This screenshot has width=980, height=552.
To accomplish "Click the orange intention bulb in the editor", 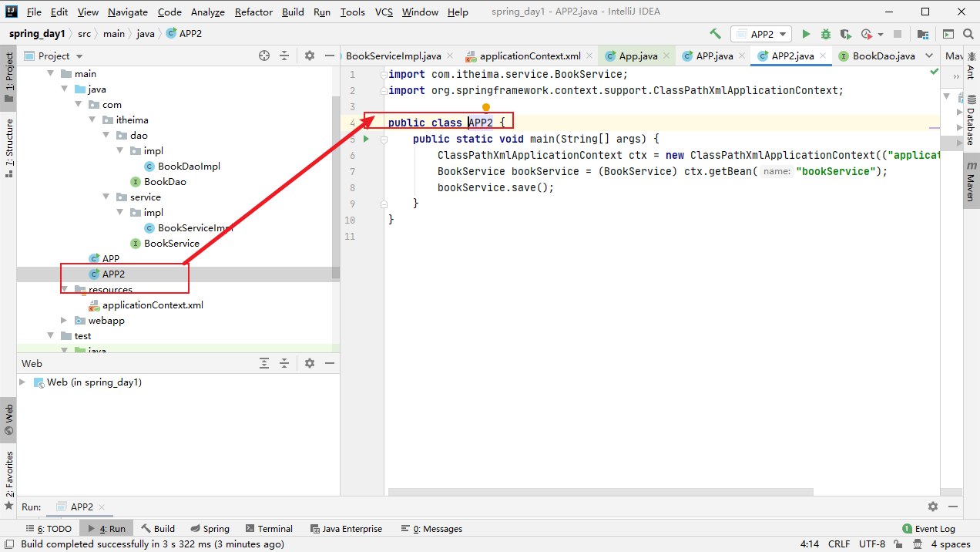I will pos(486,107).
